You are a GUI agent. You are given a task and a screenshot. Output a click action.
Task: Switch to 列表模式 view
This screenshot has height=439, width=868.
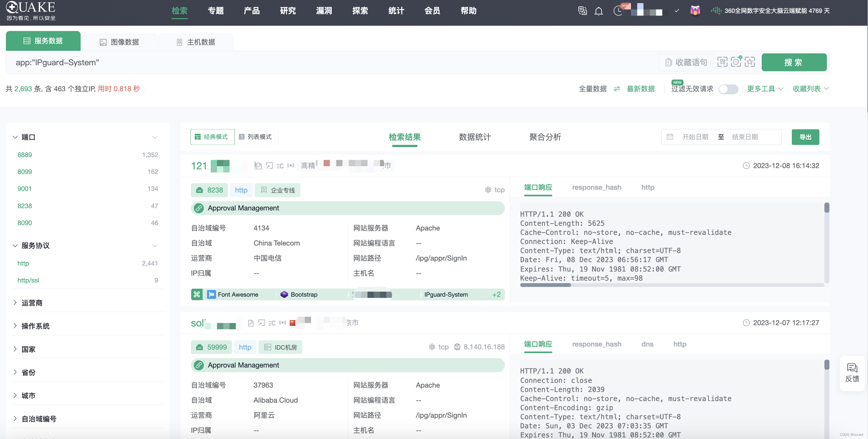pos(256,137)
